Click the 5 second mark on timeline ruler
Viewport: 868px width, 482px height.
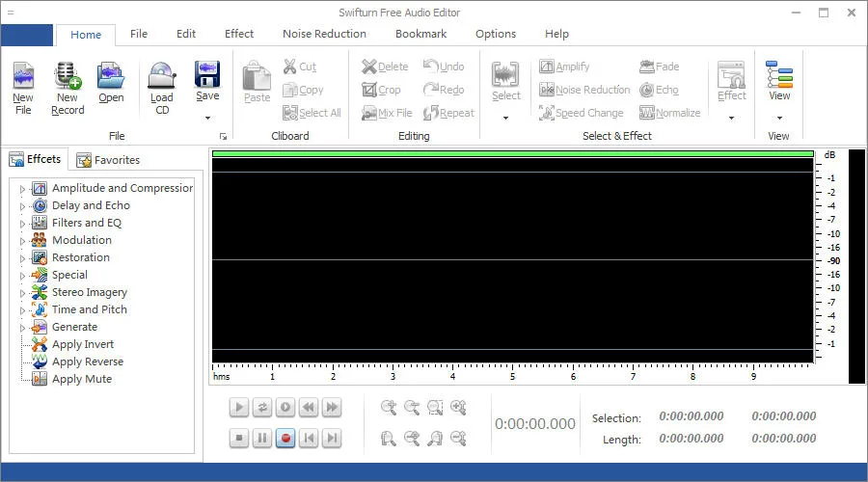512,375
